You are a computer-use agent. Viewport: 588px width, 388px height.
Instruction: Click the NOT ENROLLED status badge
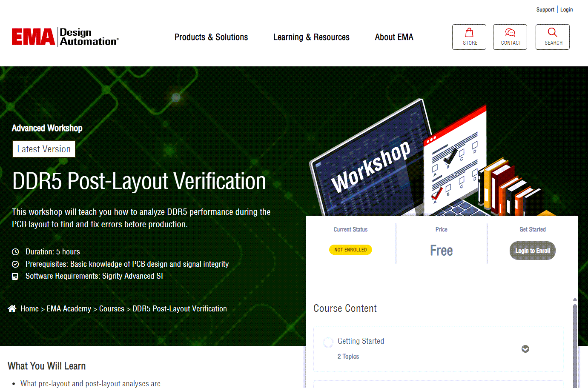click(x=350, y=250)
